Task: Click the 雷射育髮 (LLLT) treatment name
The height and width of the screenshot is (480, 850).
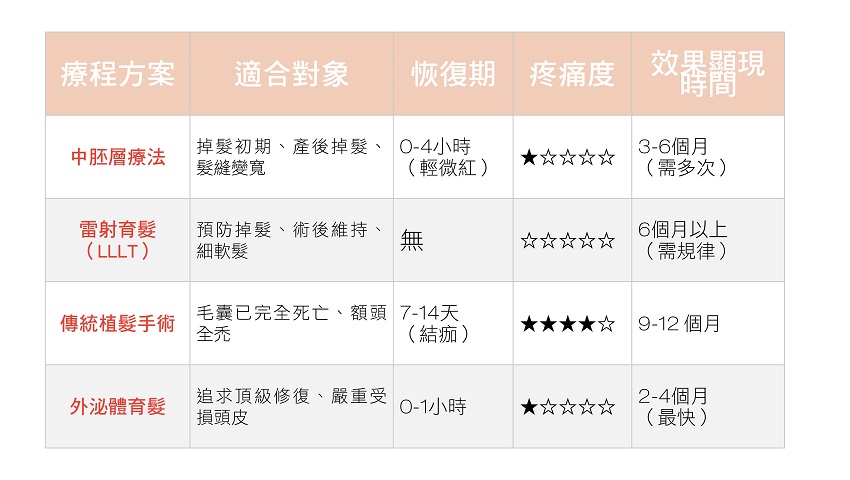Action: 118,240
